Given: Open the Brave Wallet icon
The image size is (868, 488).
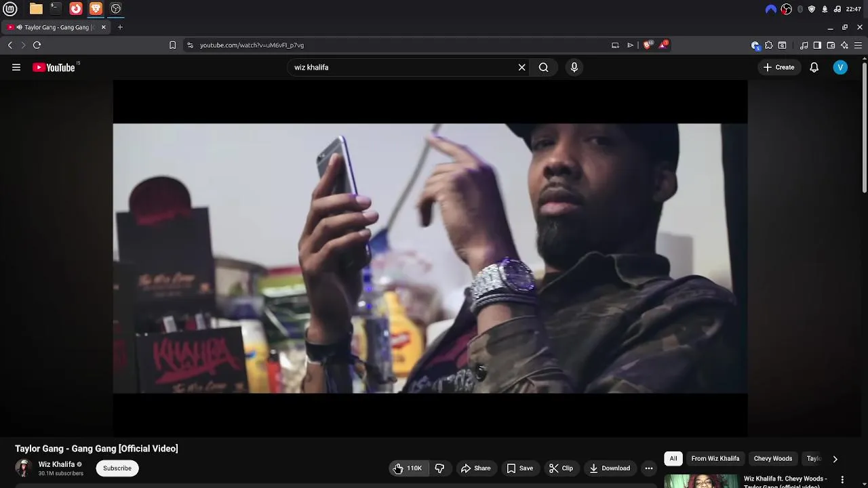Looking at the screenshot, I should [831, 45].
